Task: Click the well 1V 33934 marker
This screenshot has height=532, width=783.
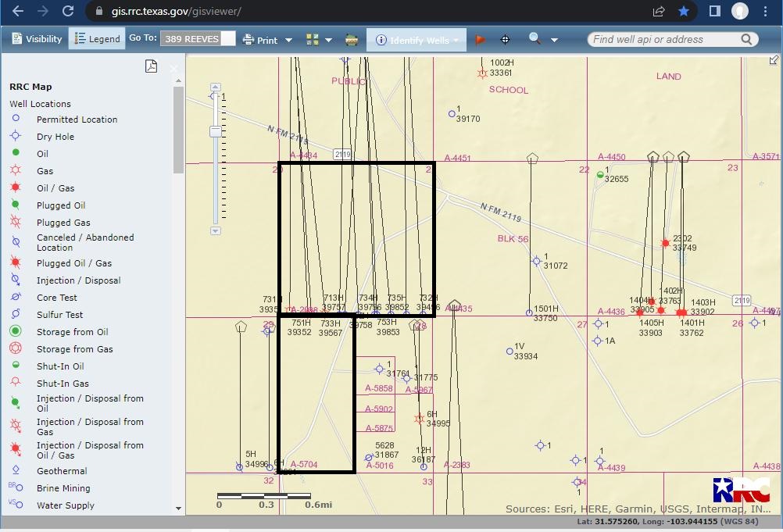Action: click(x=509, y=352)
